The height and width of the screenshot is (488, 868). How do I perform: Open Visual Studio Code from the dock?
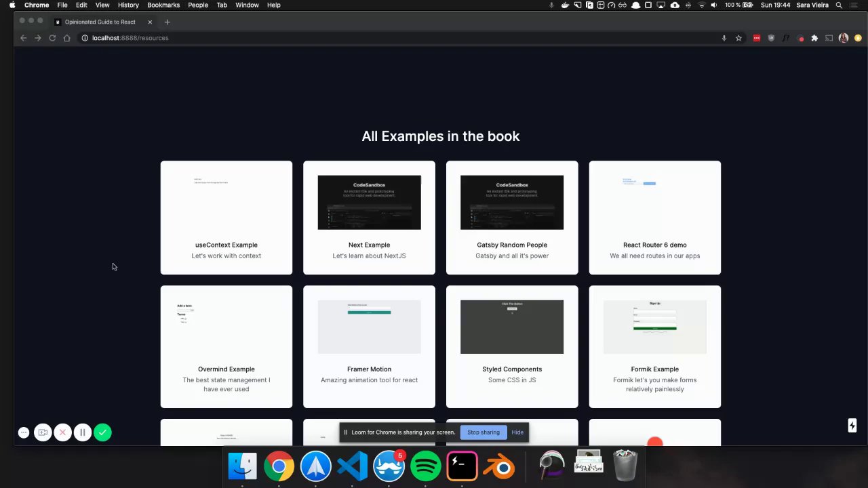click(x=352, y=466)
